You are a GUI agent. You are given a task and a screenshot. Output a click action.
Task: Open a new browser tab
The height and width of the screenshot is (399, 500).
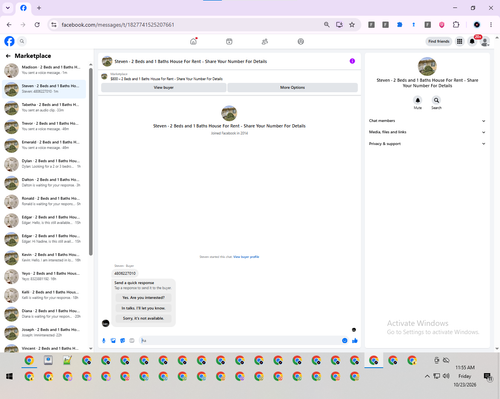39,8
